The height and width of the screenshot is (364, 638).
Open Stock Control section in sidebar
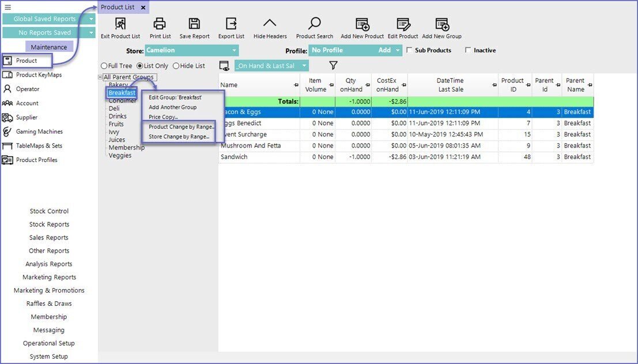point(49,211)
